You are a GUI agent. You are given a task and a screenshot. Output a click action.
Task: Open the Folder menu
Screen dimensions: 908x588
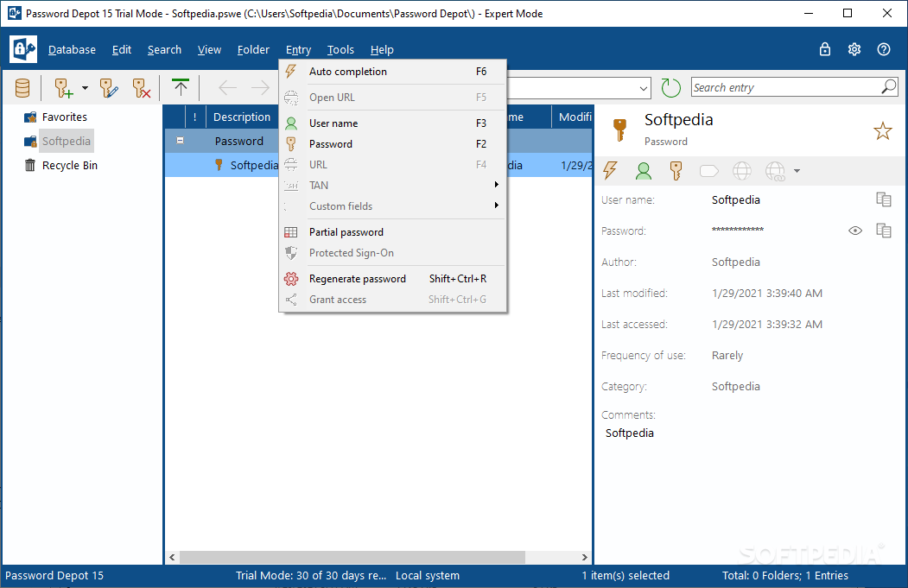click(253, 50)
